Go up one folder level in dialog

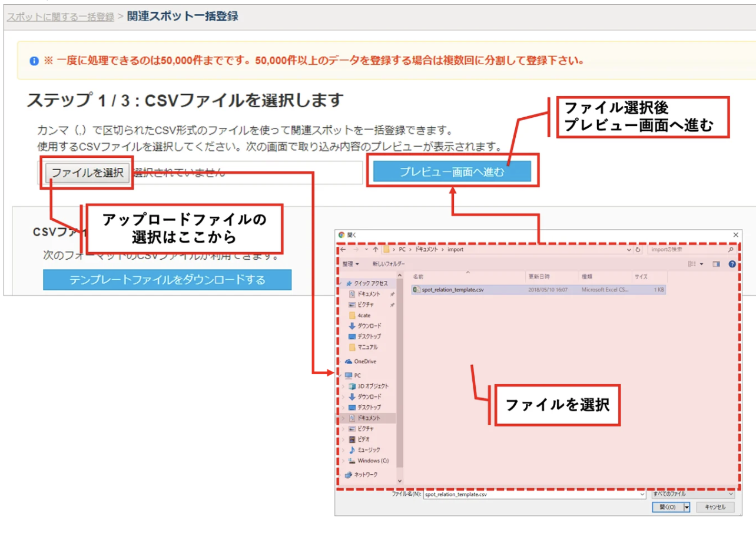point(376,249)
